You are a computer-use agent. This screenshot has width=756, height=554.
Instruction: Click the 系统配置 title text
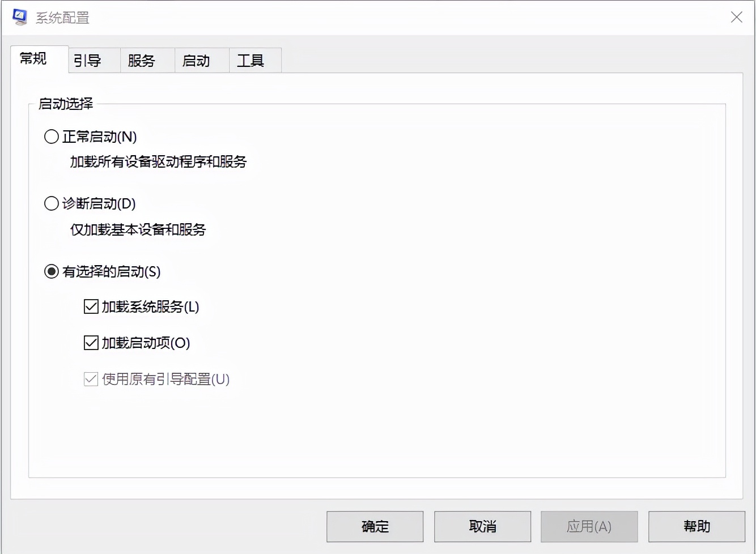click(x=62, y=18)
